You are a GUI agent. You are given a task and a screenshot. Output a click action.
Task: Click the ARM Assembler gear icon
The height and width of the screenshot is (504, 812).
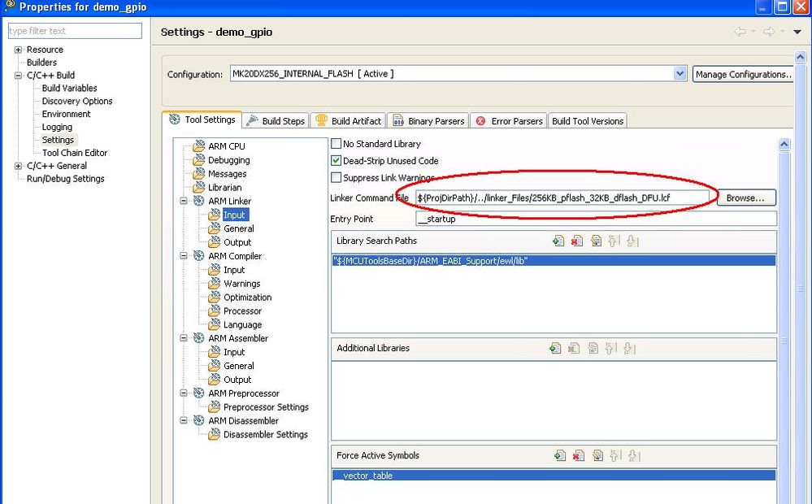pyautogui.click(x=199, y=337)
